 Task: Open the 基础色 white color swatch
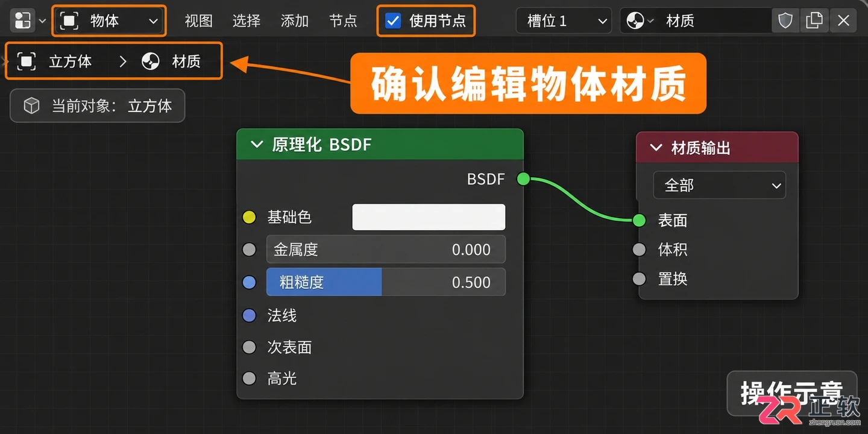click(429, 217)
